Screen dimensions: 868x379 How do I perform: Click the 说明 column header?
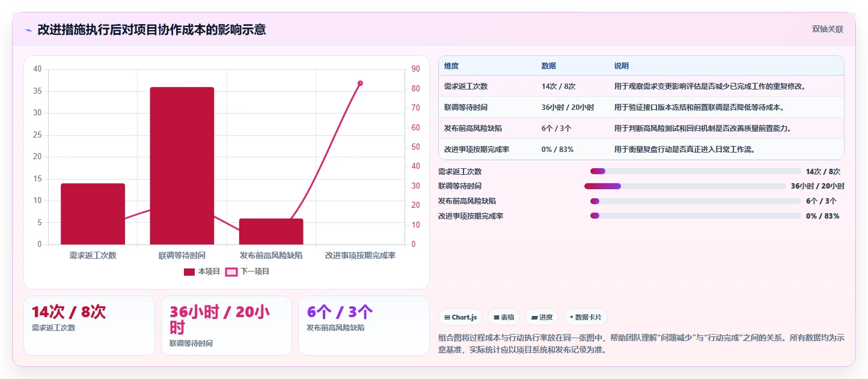click(x=622, y=65)
